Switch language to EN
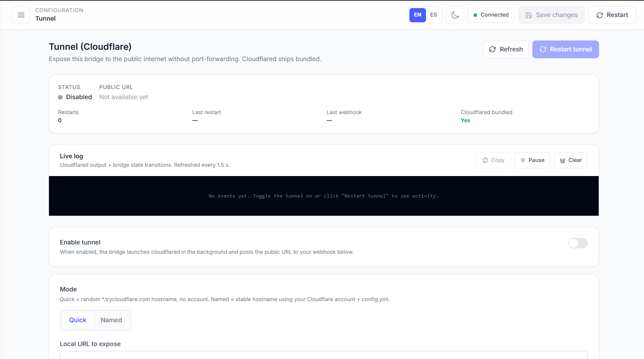This screenshot has height=359, width=644. tap(417, 15)
